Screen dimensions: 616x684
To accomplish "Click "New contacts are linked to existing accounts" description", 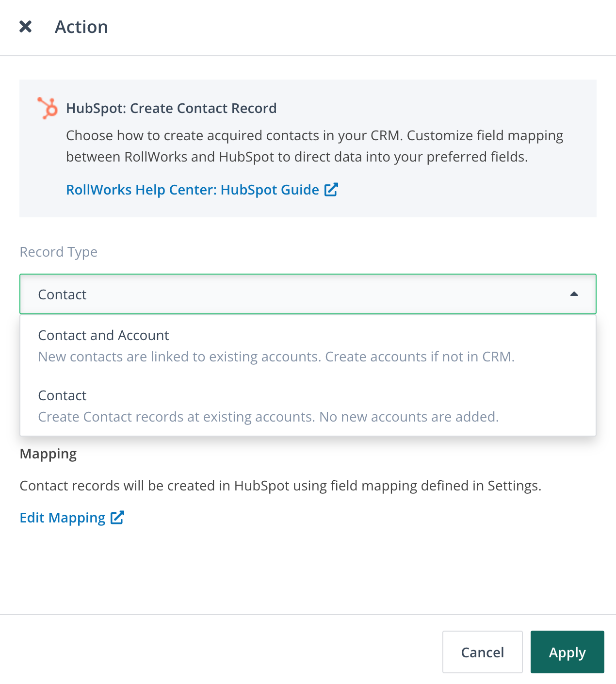I will [276, 357].
